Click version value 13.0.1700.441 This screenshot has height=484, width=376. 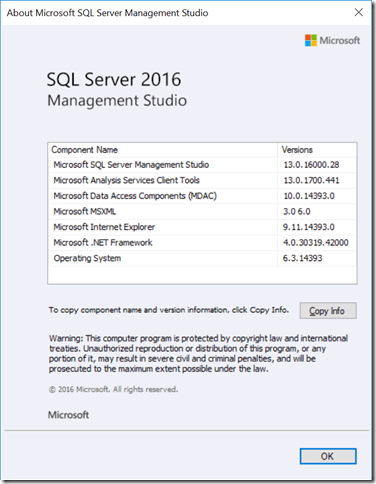click(311, 180)
